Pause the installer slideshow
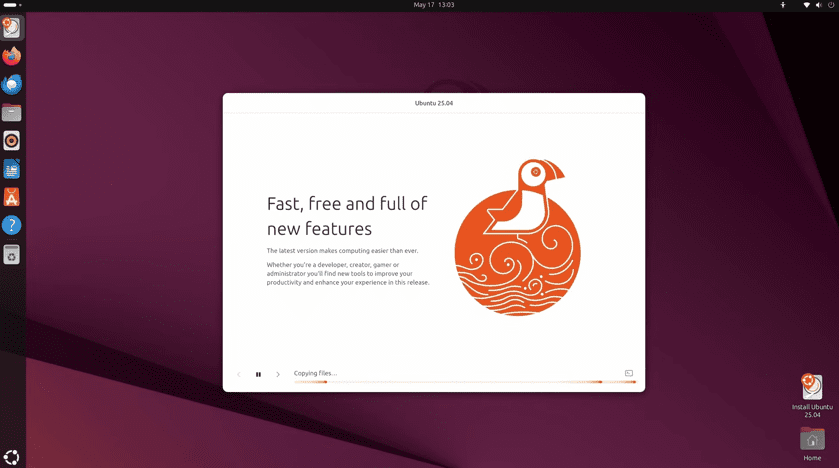The image size is (839, 468). click(258, 374)
